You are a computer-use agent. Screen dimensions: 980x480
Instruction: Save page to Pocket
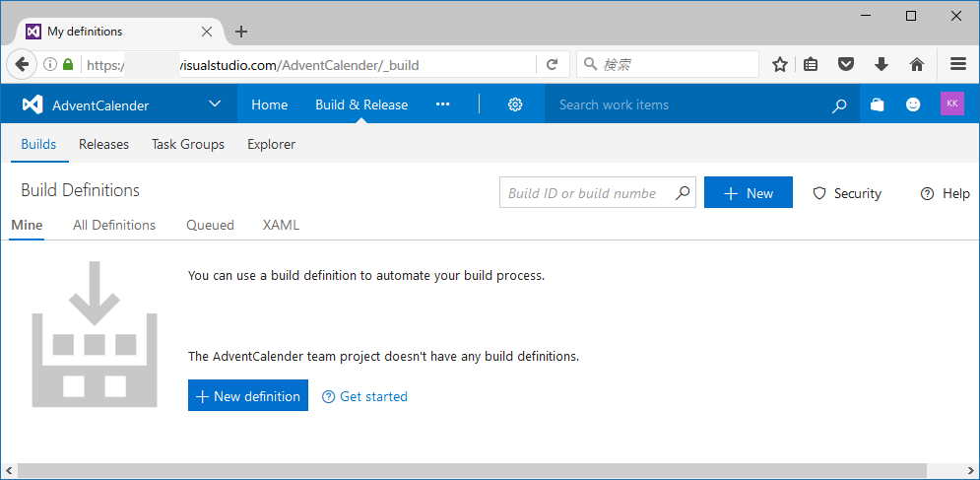click(x=846, y=64)
